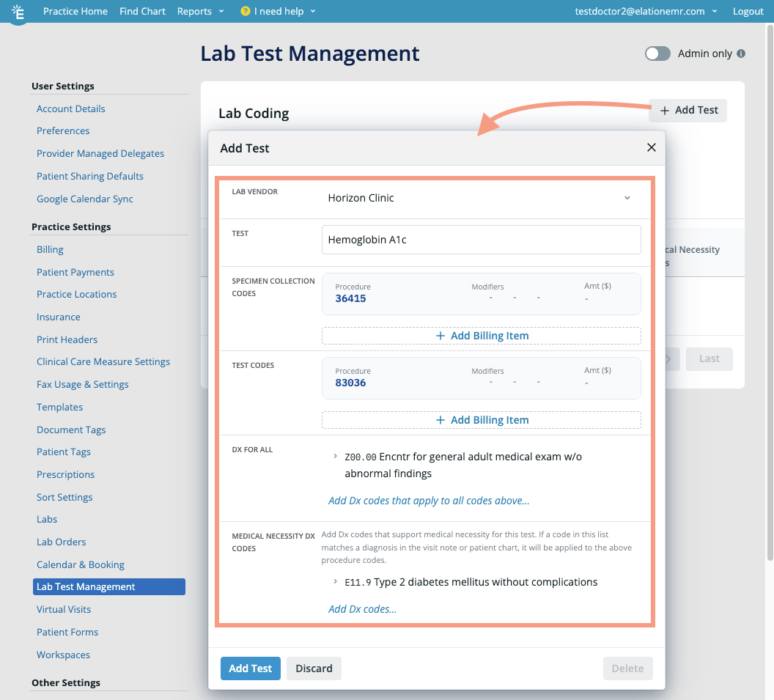Select Lab Test Management in sidebar

point(109,587)
